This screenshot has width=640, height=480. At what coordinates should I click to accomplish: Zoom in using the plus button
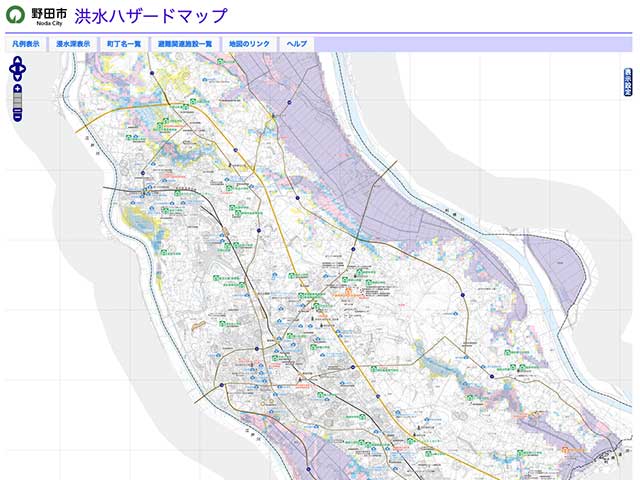point(17,89)
